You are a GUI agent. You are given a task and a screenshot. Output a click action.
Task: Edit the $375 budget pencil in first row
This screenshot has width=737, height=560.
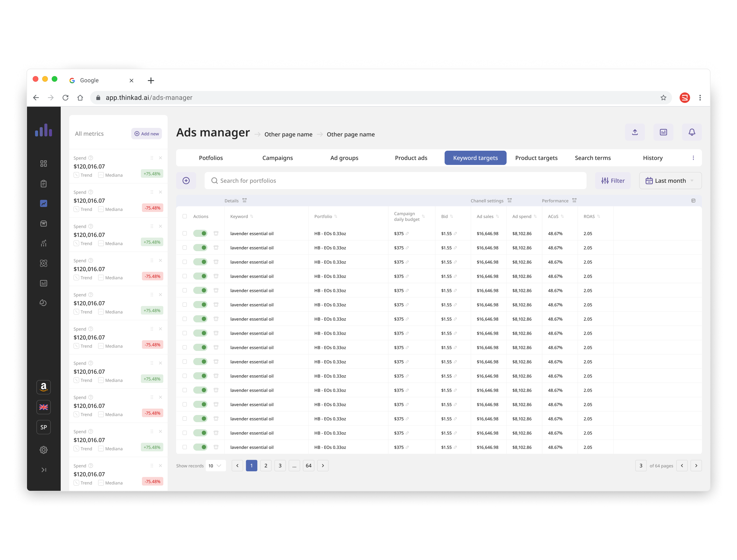(x=407, y=234)
